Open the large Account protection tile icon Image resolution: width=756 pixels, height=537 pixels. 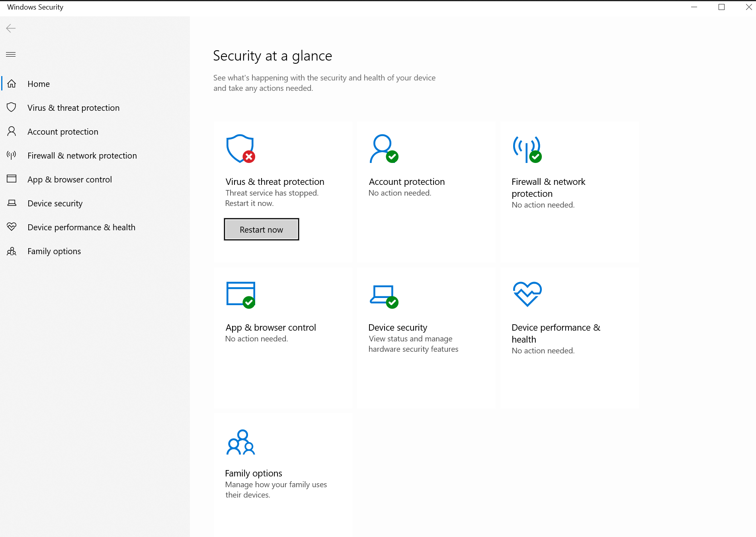pos(384,149)
